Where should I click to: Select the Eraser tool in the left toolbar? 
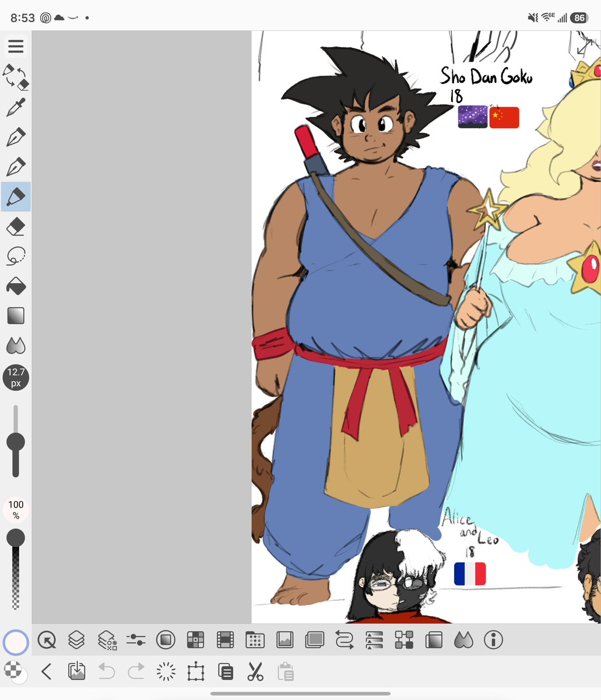click(16, 226)
